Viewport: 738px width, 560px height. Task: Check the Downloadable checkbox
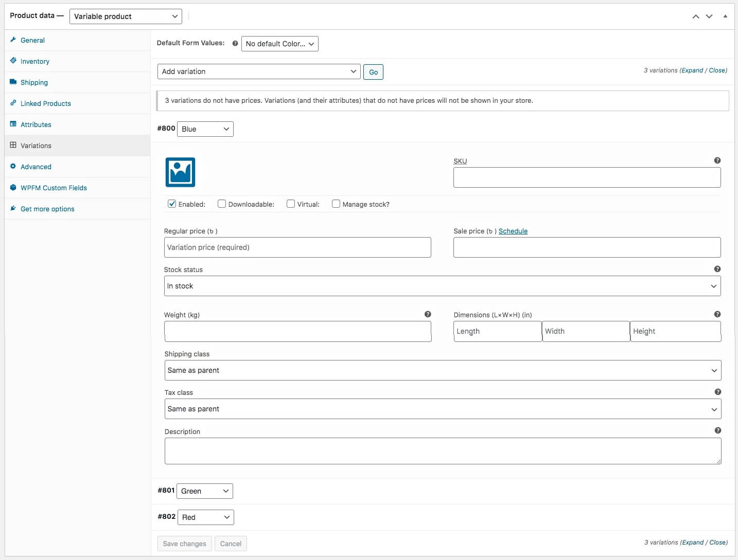pos(222,204)
